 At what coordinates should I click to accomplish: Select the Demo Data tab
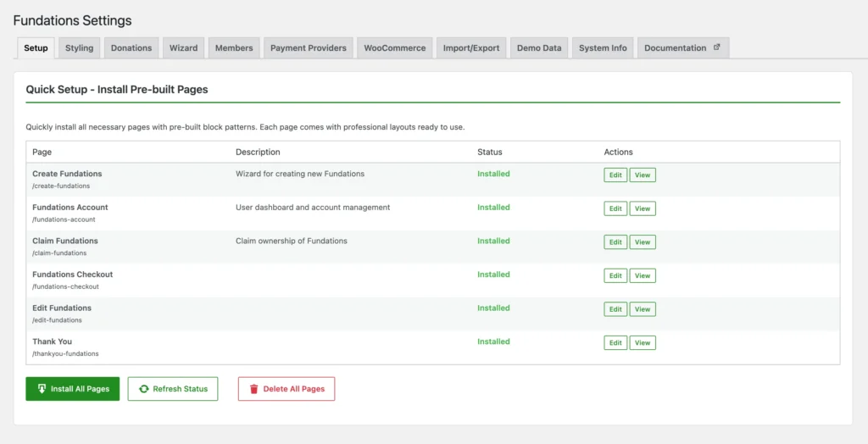tap(539, 47)
